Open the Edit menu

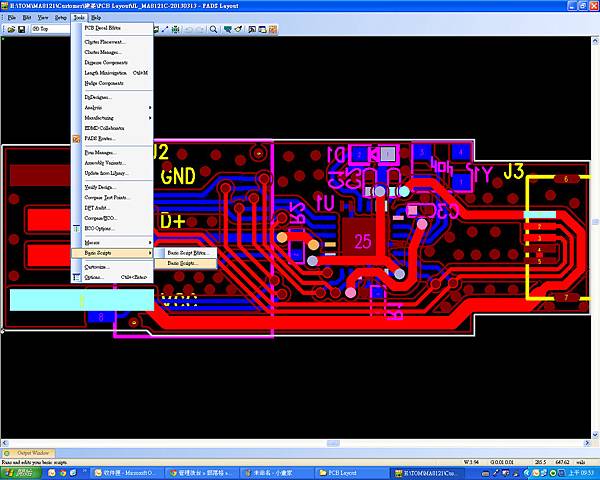point(27,18)
